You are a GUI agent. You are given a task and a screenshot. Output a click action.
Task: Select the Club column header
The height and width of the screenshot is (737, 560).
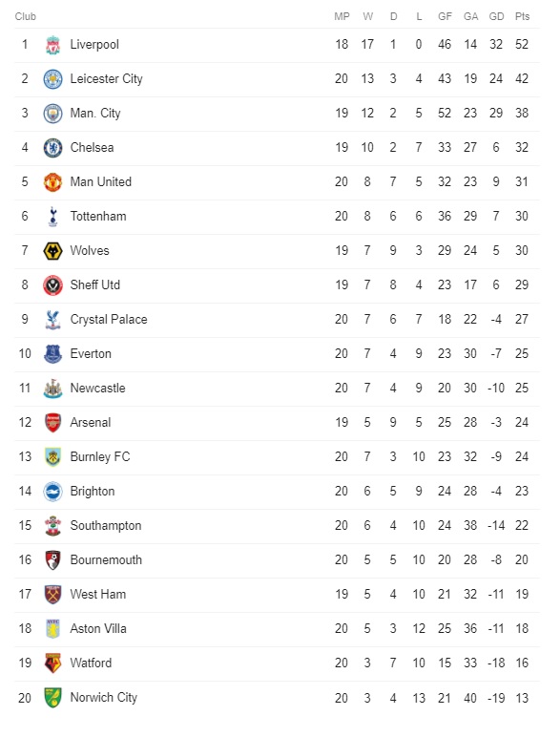26,16
